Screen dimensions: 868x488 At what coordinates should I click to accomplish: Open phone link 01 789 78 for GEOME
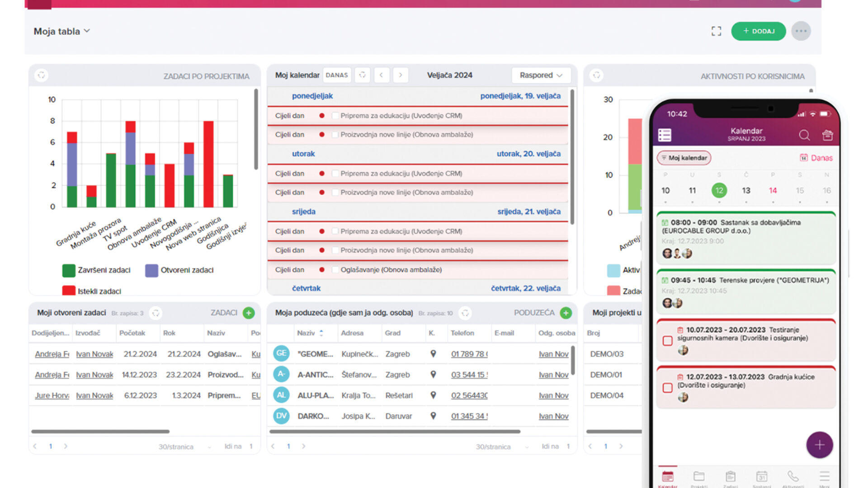click(x=469, y=354)
